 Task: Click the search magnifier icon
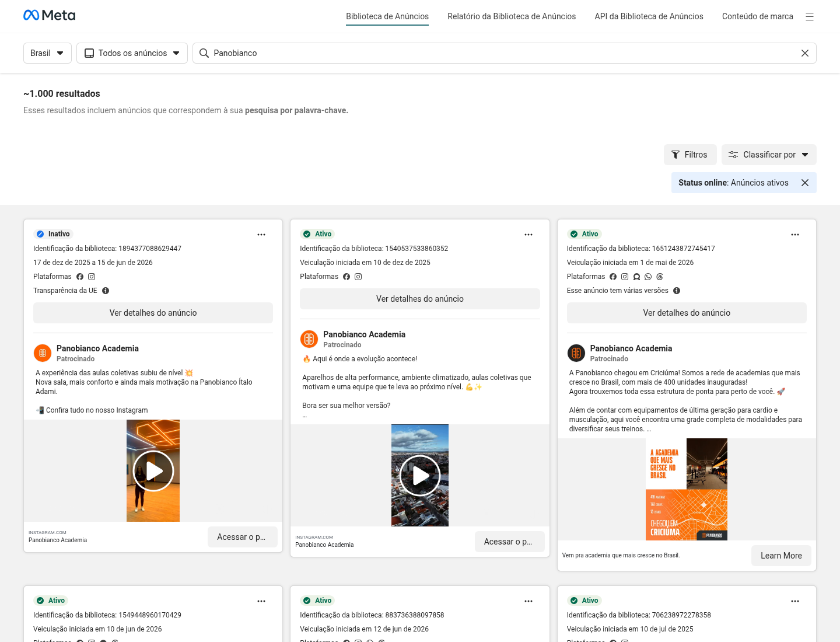[204, 53]
